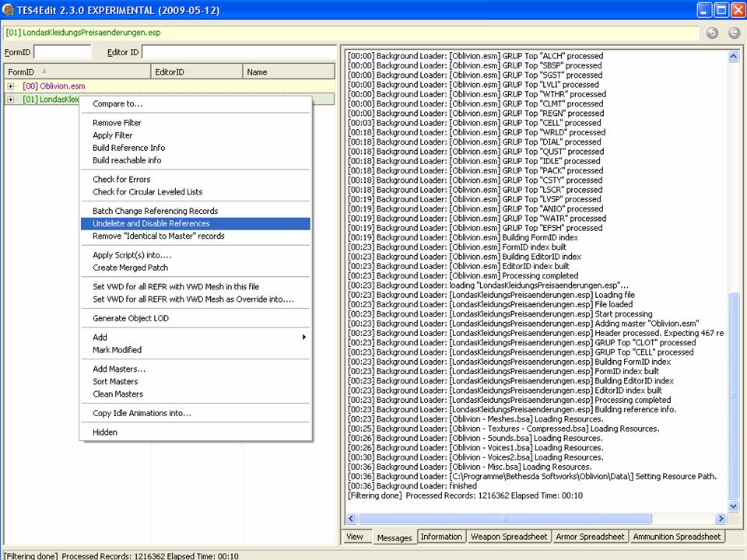Click the messages vertical scrollbar thumb
Viewport: 747px width, 560px height.
[x=734, y=395]
